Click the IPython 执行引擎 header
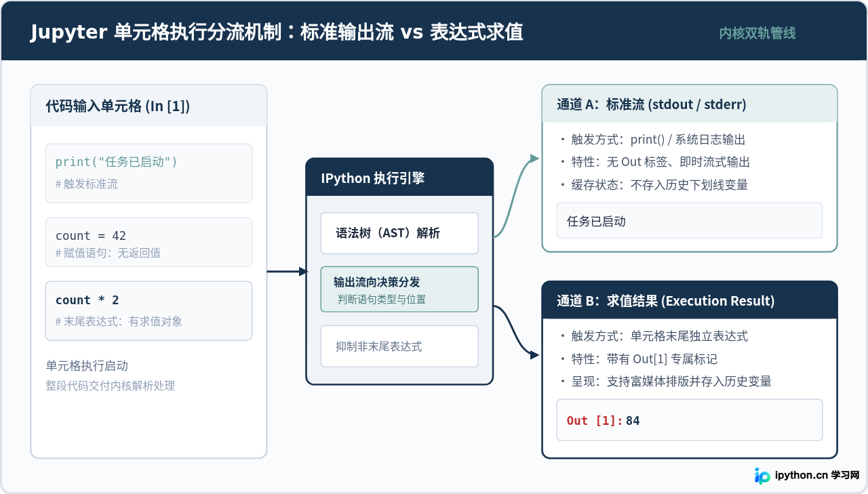Image resolution: width=868 pixels, height=494 pixels. pos(399,178)
